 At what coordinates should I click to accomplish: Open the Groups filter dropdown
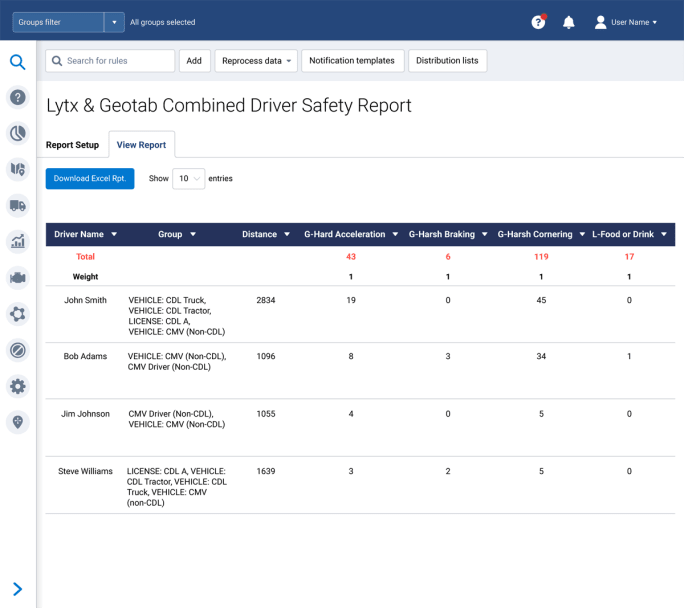coord(114,22)
